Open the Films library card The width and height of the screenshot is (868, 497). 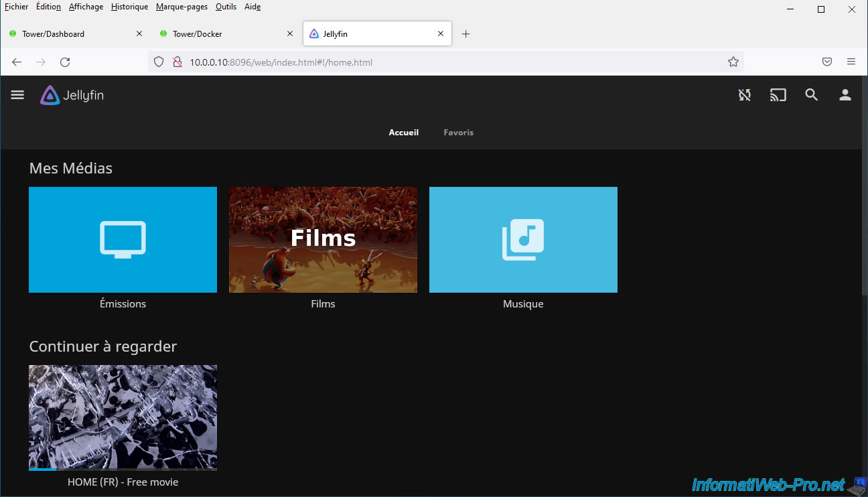323,240
